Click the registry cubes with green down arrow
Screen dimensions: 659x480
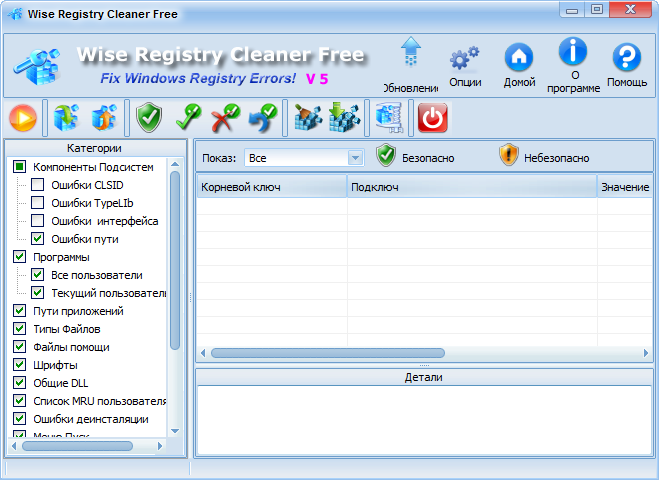click(345, 117)
